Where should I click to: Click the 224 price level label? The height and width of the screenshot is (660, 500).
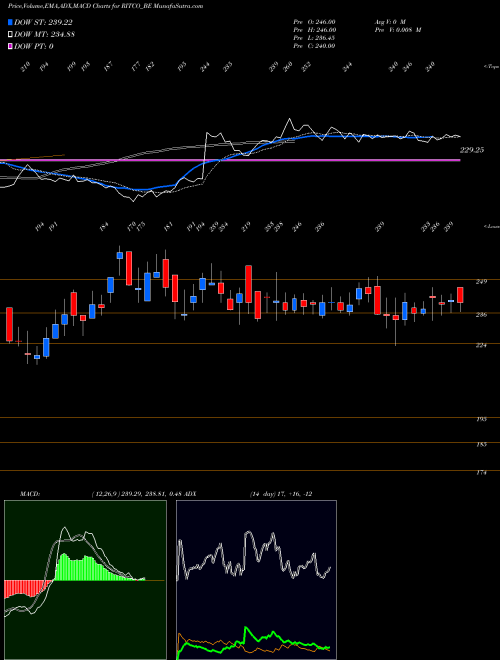click(481, 346)
